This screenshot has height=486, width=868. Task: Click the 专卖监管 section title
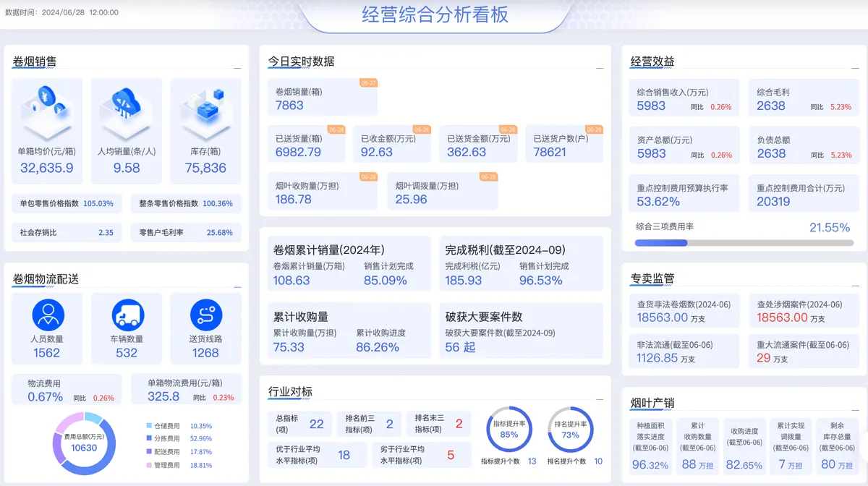click(652, 278)
